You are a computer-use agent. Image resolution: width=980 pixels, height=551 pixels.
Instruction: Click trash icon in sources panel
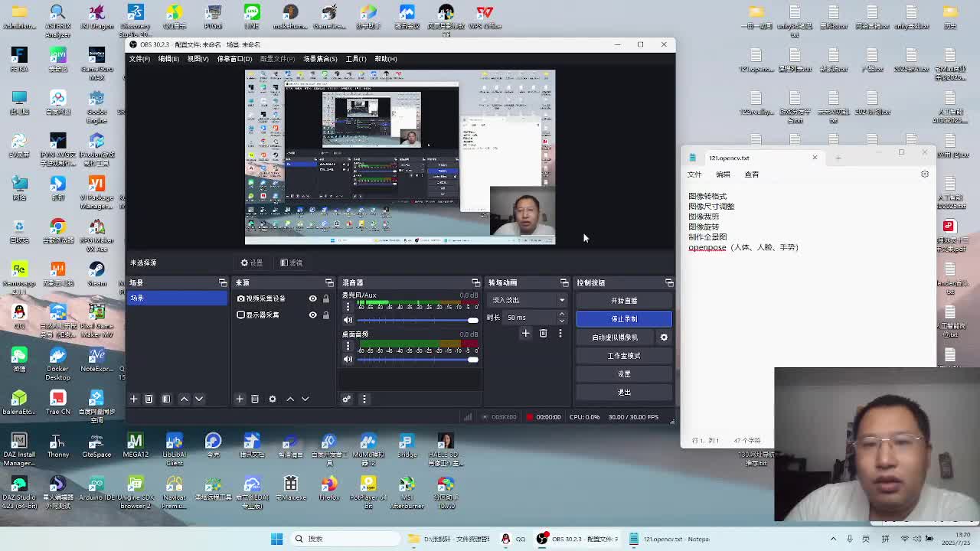[x=255, y=399]
